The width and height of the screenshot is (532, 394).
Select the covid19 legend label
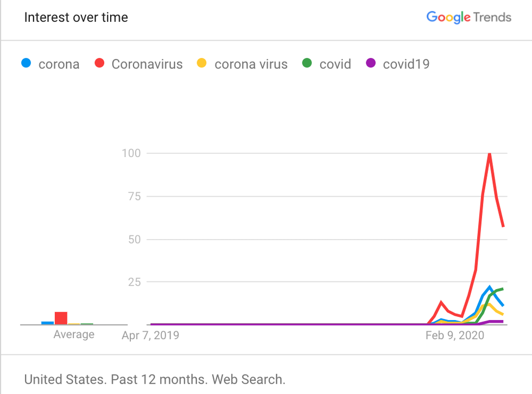click(406, 64)
